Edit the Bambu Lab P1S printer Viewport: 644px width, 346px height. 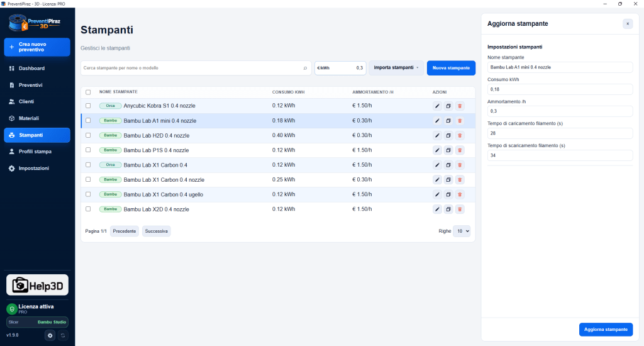(x=437, y=150)
